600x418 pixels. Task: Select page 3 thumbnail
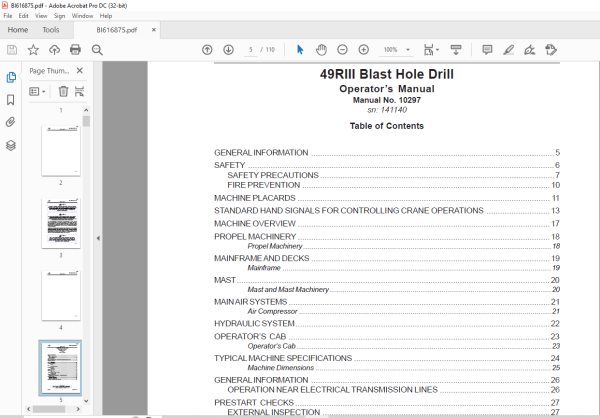(x=61, y=223)
